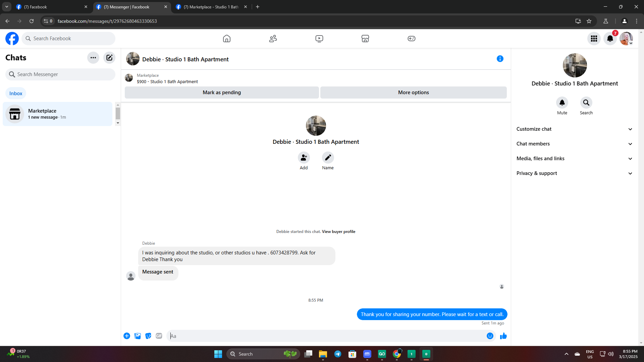
Task: Expand Media, files and links section
Action: tap(575, 159)
